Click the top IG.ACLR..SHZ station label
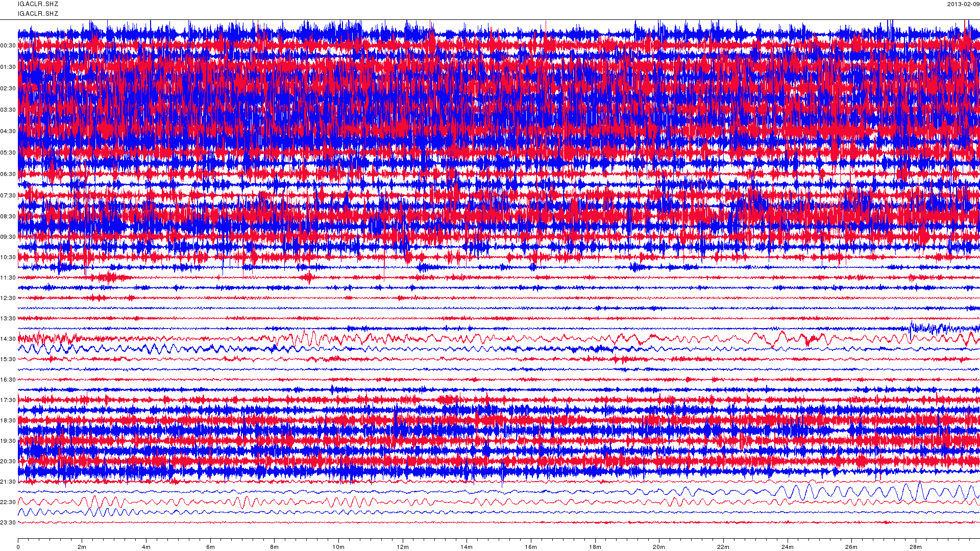Image resolution: width=980 pixels, height=551 pixels. point(38,4)
